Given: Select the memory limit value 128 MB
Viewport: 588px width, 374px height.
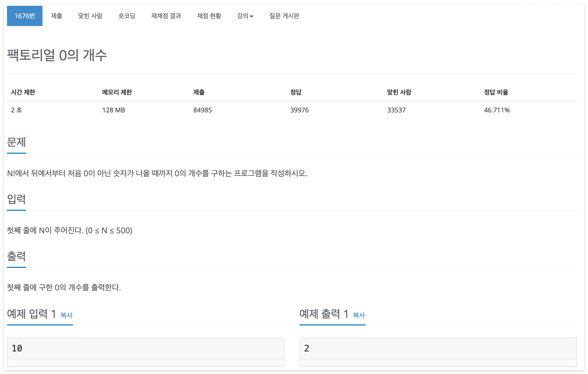Looking at the screenshot, I should coord(113,110).
